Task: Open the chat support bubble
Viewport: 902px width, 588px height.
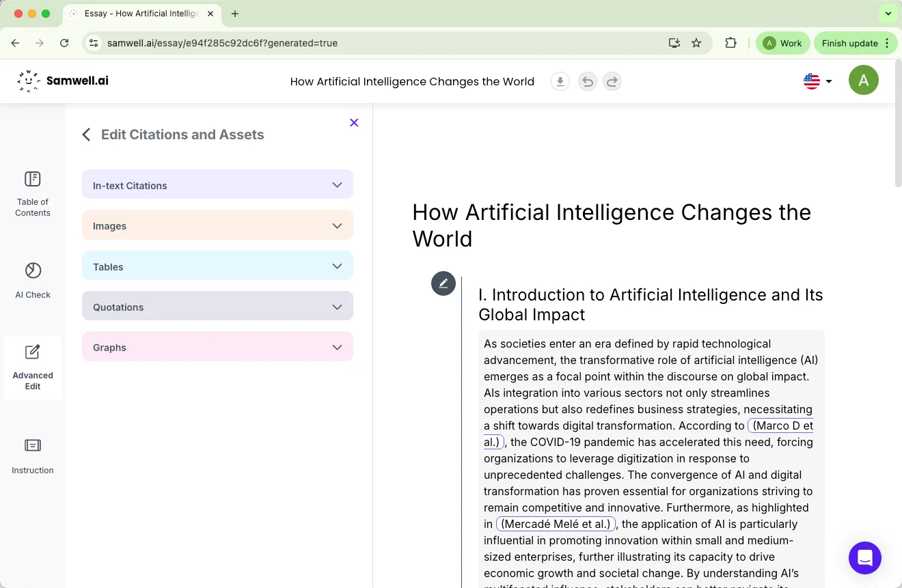Action: click(864, 557)
